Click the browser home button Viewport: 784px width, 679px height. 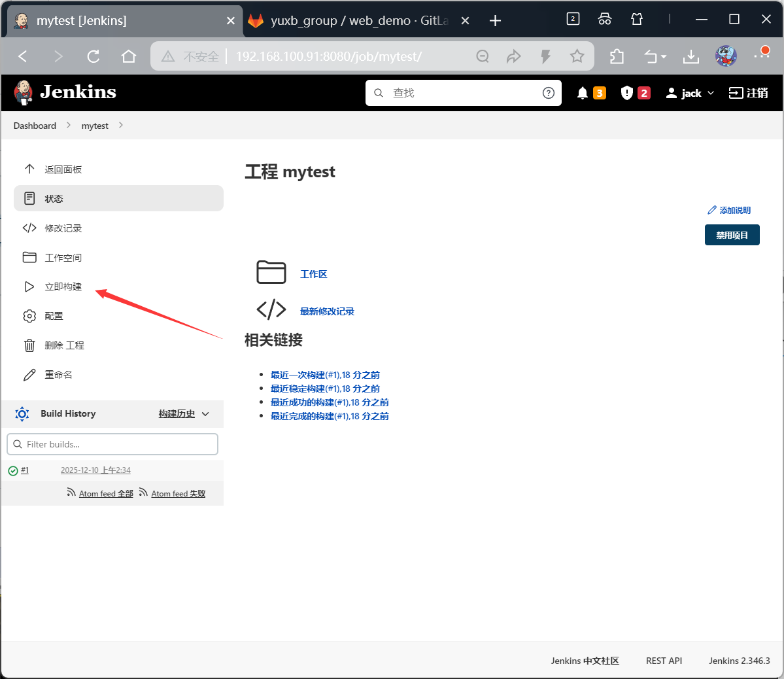tap(129, 56)
